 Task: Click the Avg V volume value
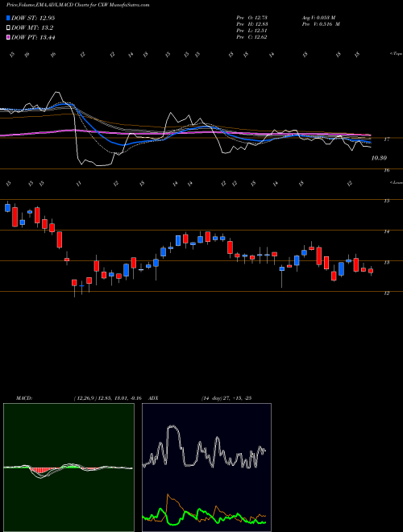pos(318,18)
